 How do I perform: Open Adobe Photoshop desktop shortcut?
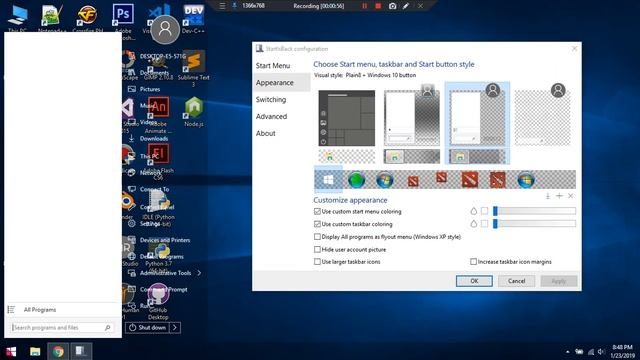pos(123,15)
